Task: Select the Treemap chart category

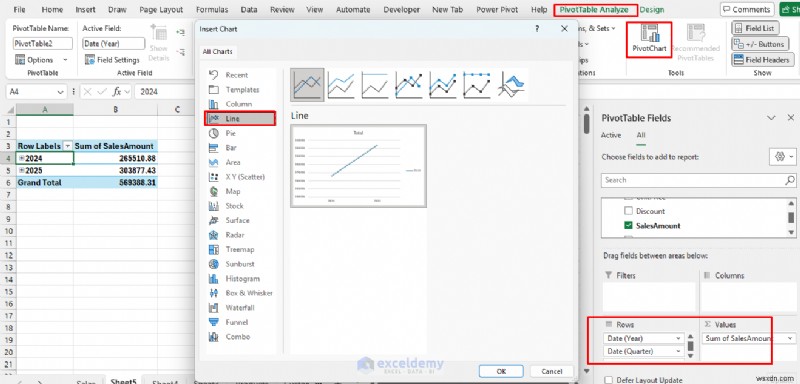Action: click(240, 249)
